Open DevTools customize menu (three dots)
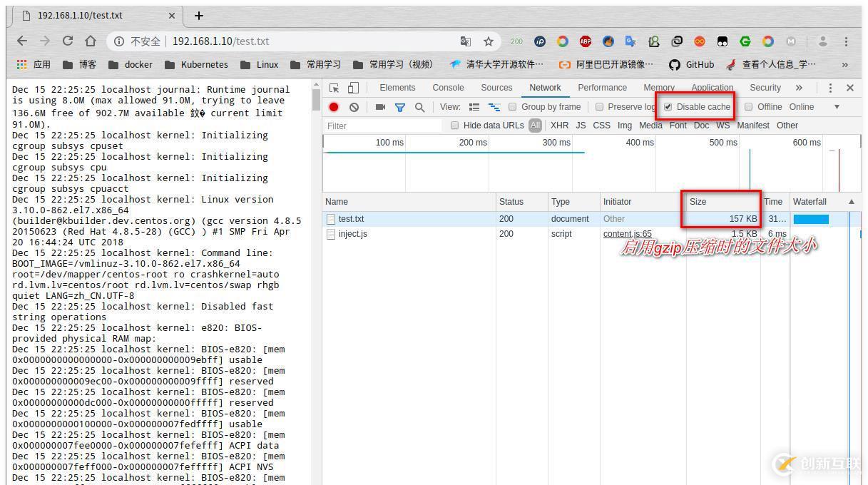The image size is (868, 485). [x=830, y=88]
